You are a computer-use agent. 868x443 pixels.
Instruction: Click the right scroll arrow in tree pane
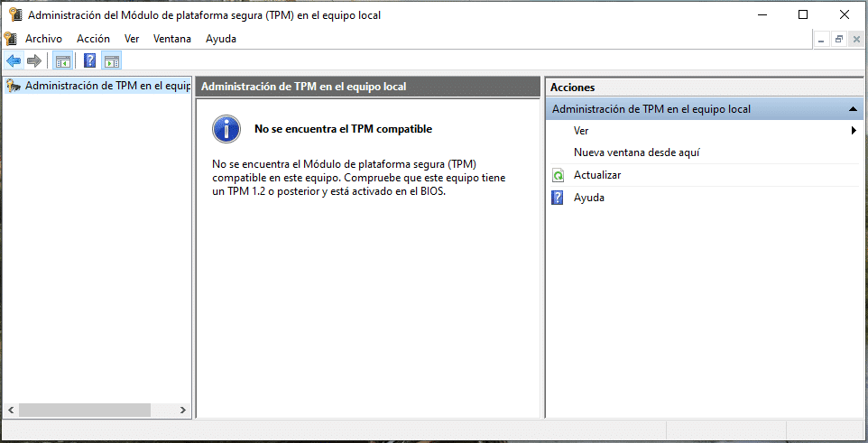tap(183, 410)
